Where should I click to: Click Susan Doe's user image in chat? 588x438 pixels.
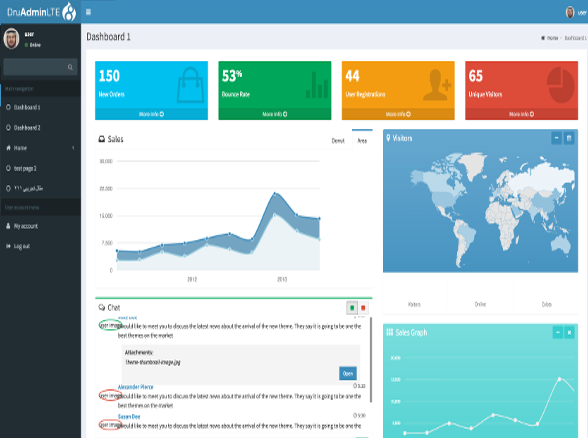(110, 425)
